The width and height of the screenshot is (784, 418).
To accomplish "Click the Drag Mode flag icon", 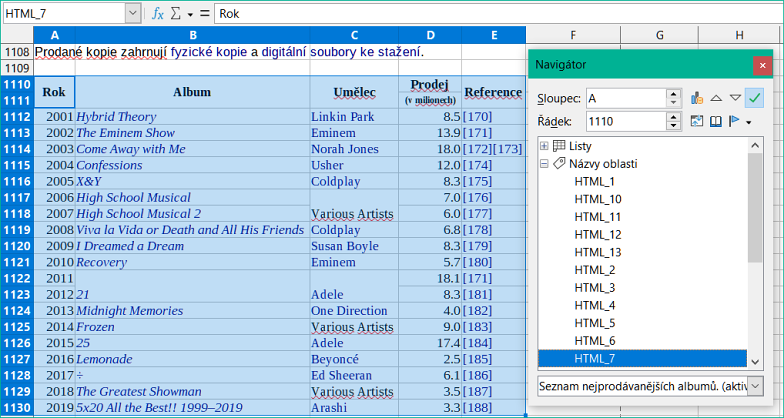I will pyautogui.click(x=734, y=122).
